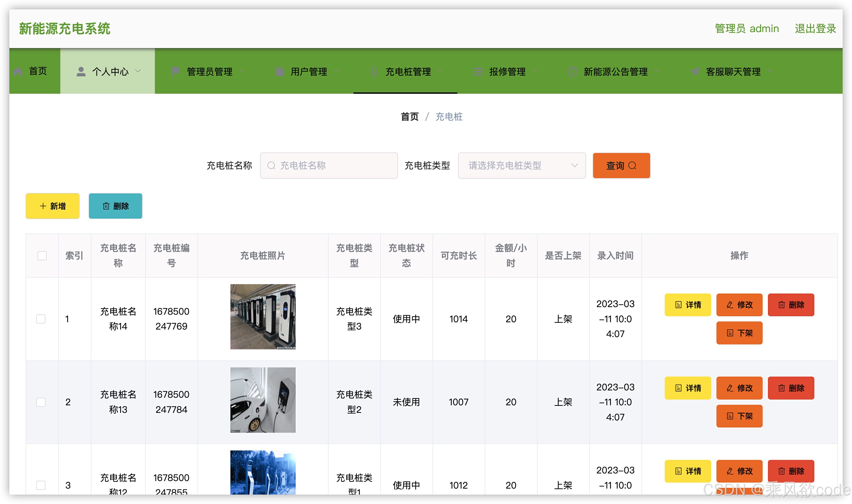Click the 充电桩名称 search input field
The image size is (852, 504).
tap(329, 165)
